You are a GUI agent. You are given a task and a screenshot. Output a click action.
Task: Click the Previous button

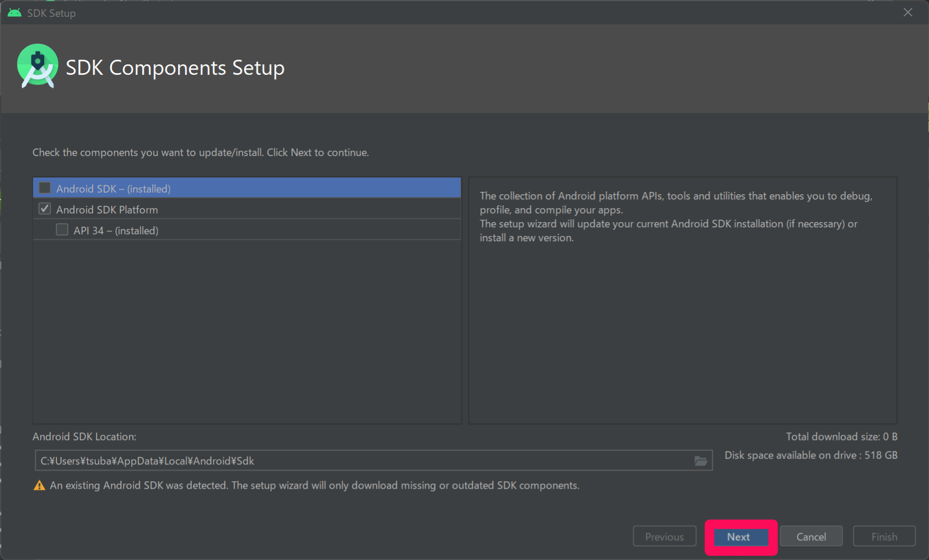click(665, 537)
